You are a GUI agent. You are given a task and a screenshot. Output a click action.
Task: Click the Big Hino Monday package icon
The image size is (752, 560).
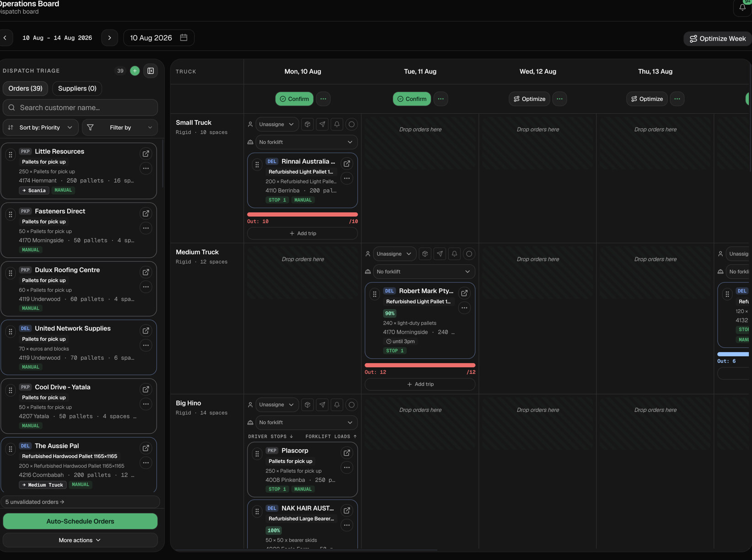[x=307, y=405]
